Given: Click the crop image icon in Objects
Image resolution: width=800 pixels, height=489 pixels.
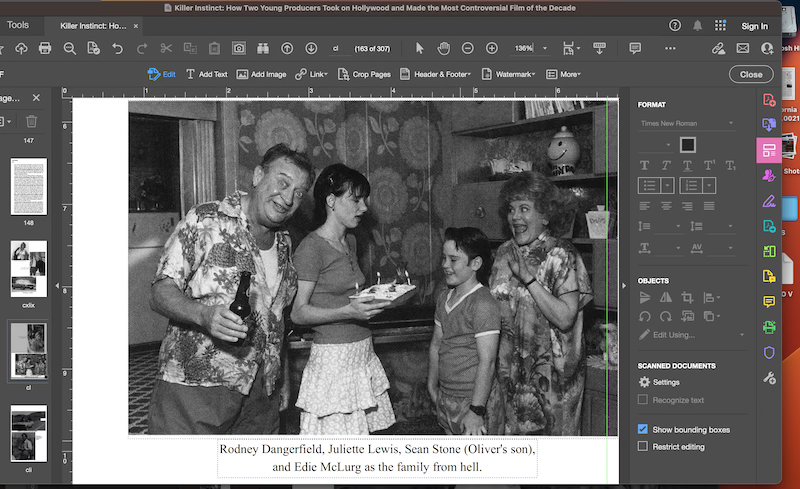Looking at the screenshot, I should point(687,298).
